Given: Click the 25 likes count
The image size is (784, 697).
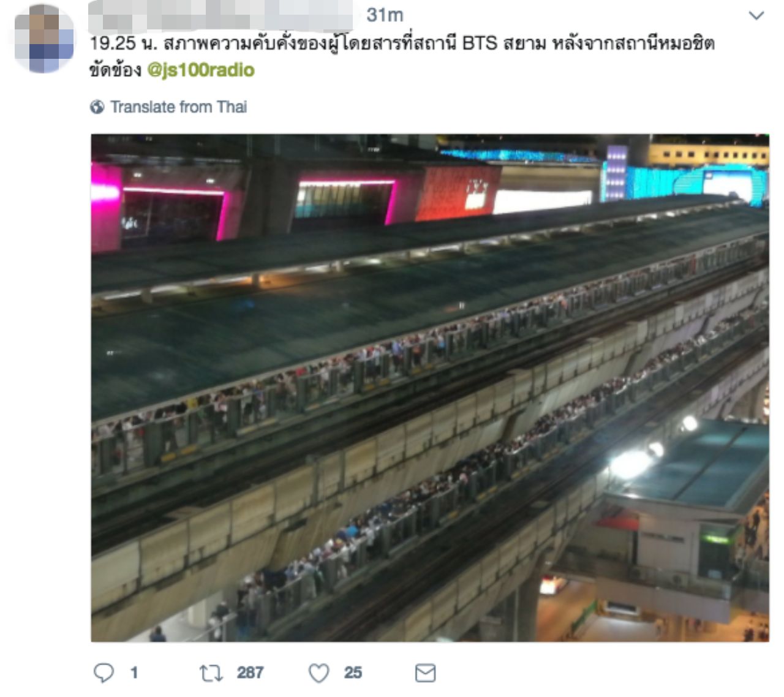Looking at the screenshot, I should tap(353, 673).
